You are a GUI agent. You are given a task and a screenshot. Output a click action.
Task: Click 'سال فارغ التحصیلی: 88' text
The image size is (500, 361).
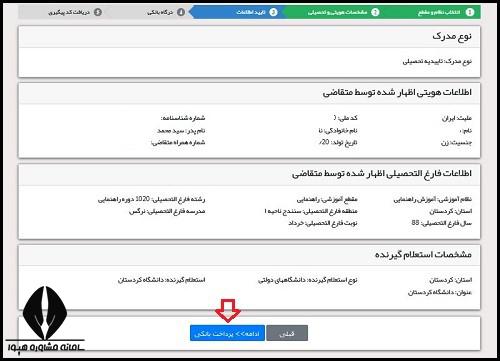tap(441, 223)
